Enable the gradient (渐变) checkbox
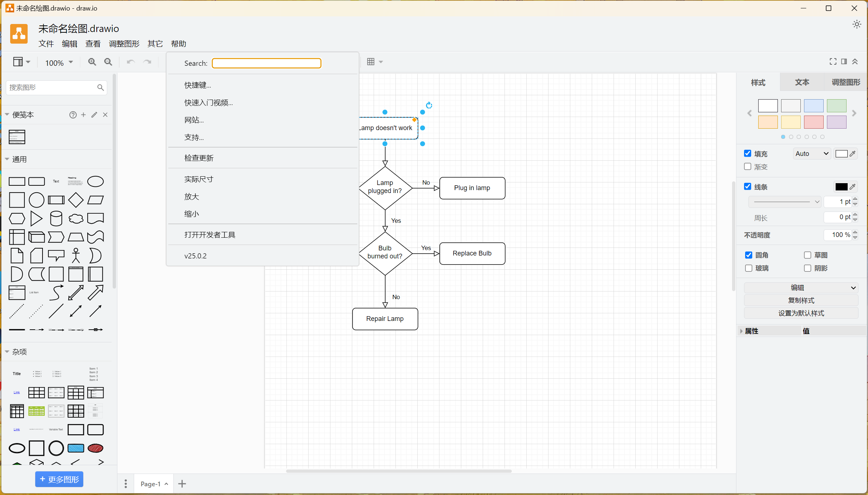Screen dimensions: 868x495 [x=748, y=166]
